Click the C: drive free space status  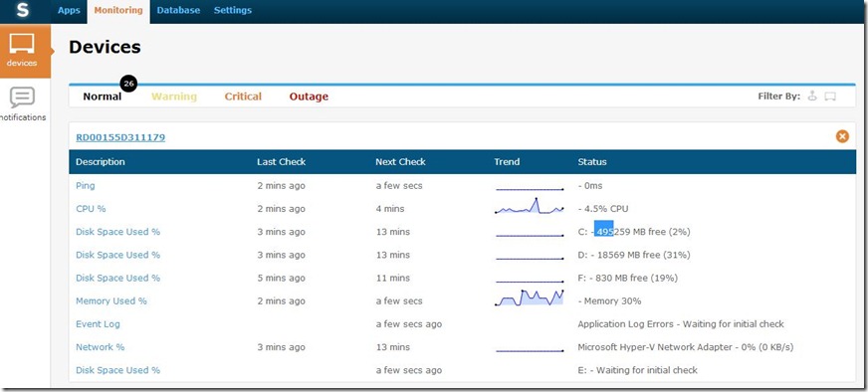(634, 232)
